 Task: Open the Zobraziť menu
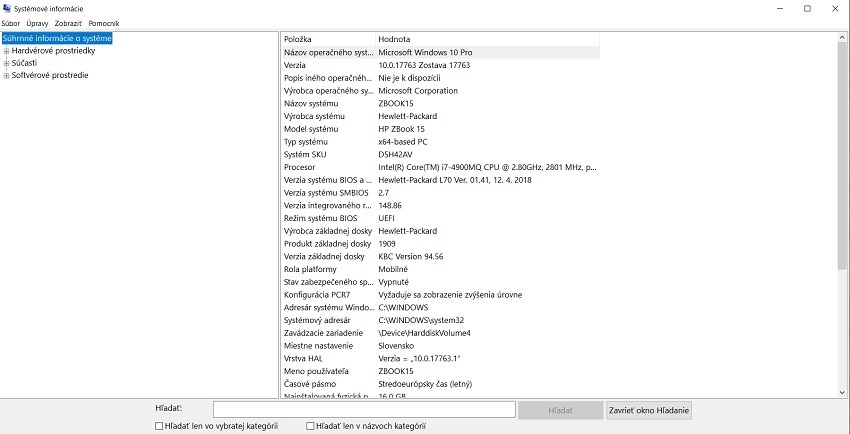coord(68,23)
